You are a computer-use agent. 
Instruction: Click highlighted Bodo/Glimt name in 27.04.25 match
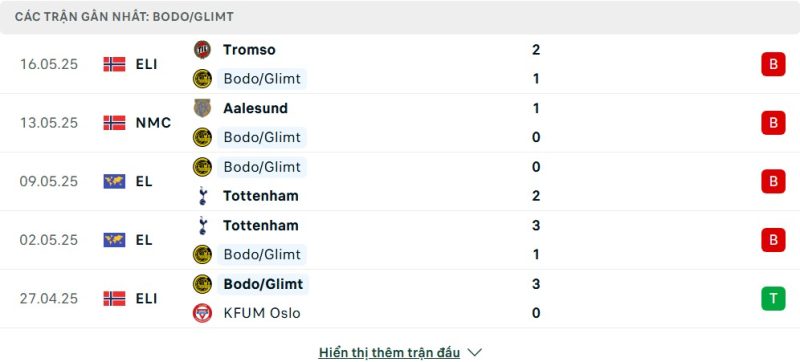(263, 283)
